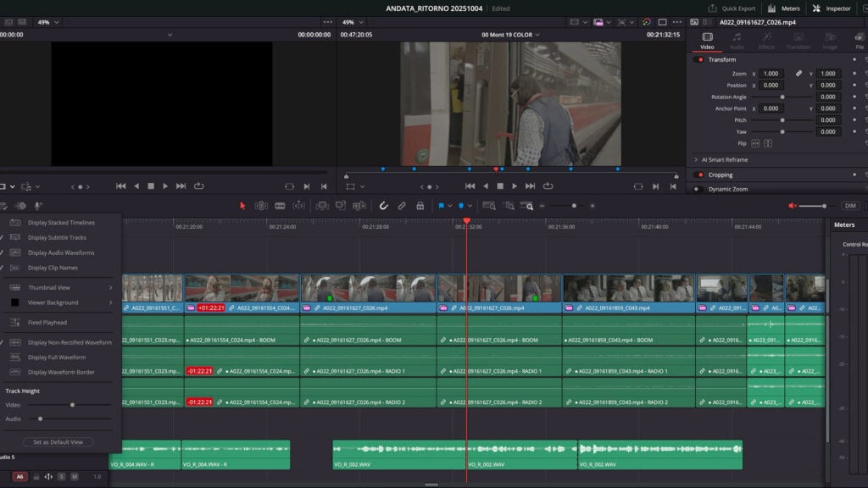Go to first frame in timeline viewer
This screenshot has height=488, width=868.
[470, 186]
